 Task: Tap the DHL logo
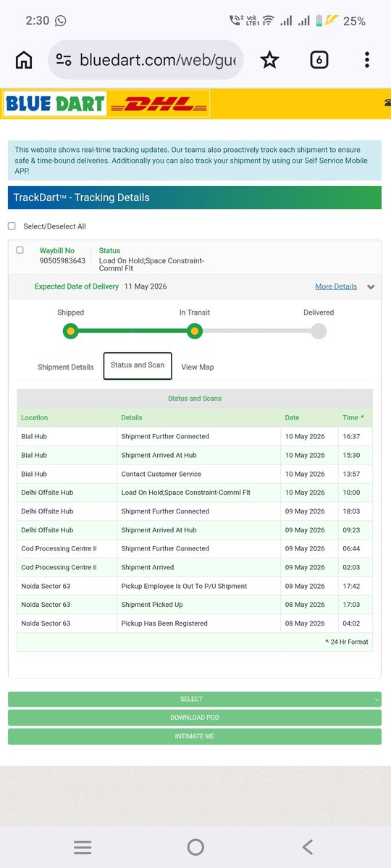click(158, 103)
